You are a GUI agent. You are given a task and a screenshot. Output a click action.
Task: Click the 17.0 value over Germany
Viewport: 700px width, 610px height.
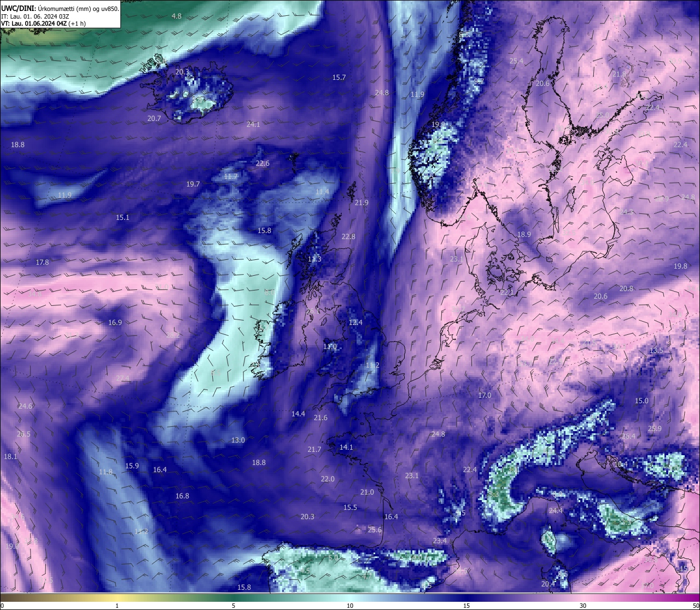click(485, 396)
